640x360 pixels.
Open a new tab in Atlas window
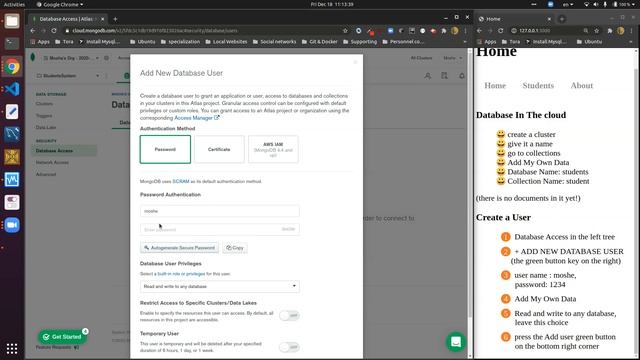pyautogui.click(x=115, y=19)
